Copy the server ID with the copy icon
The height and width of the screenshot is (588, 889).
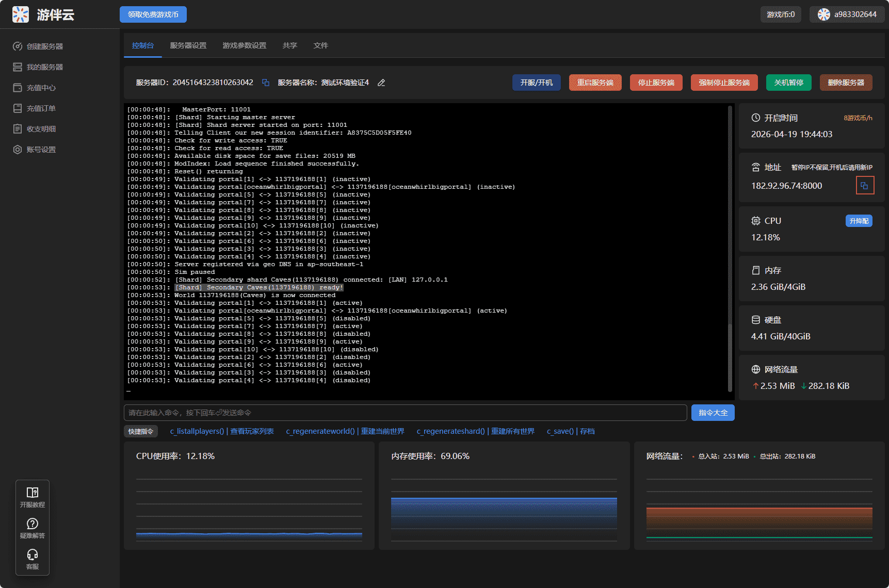pyautogui.click(x=266, y=83)
